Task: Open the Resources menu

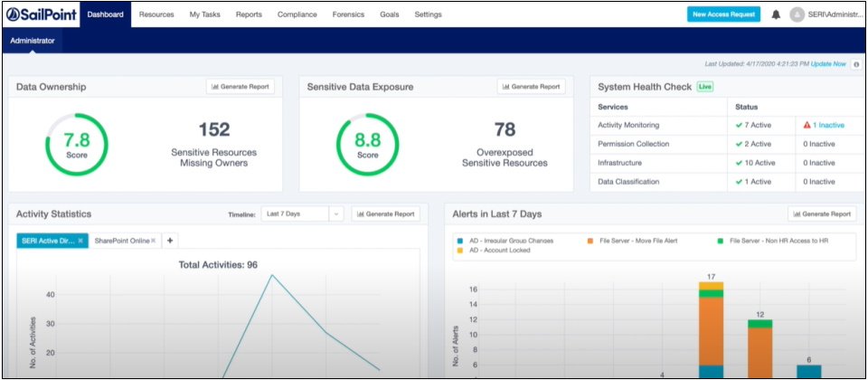Action: 156,15
